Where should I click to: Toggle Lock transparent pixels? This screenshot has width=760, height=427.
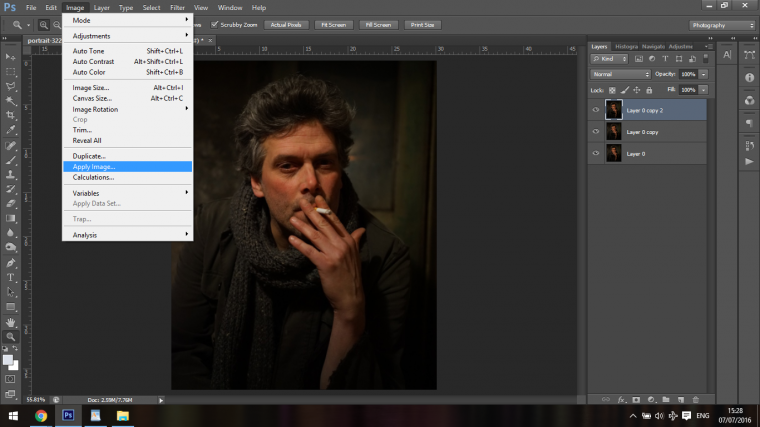612,90
